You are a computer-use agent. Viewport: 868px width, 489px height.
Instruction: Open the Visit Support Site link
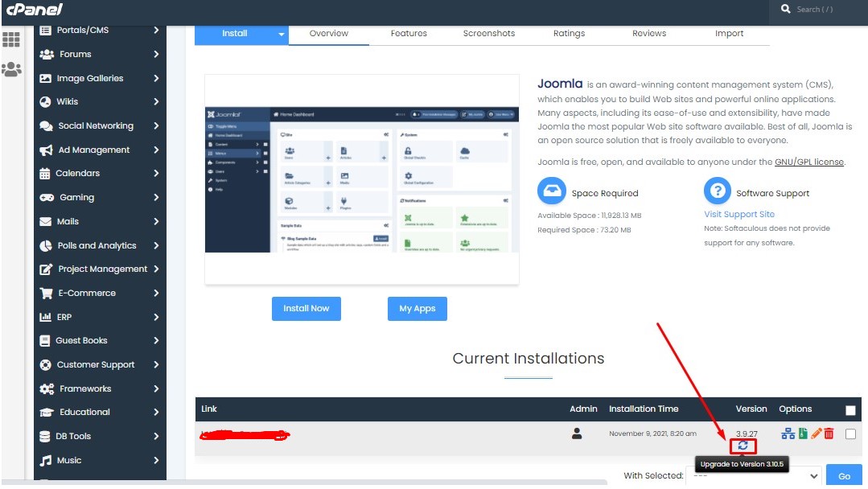click(x=739, y=214)
